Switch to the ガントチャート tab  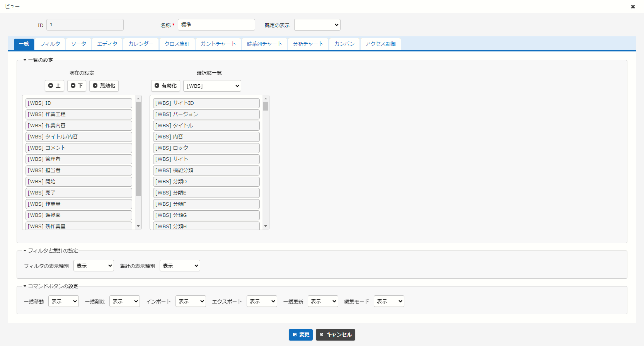tap(218, 44)
